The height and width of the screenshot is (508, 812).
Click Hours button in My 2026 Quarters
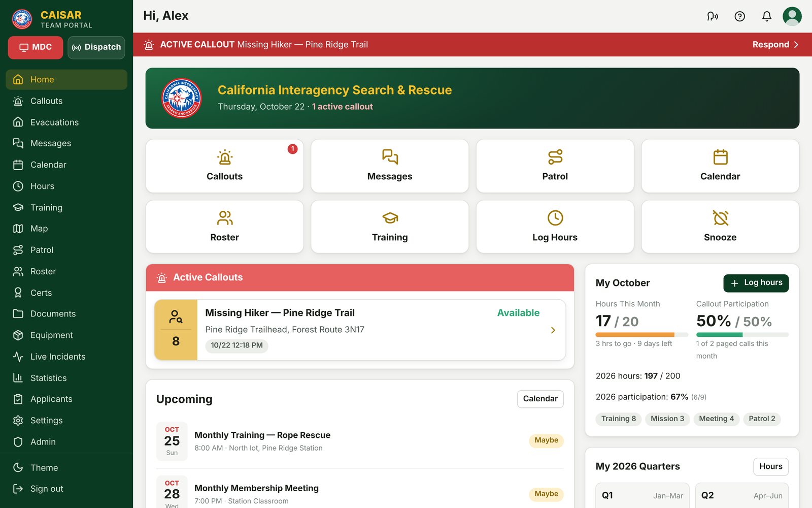771,466
